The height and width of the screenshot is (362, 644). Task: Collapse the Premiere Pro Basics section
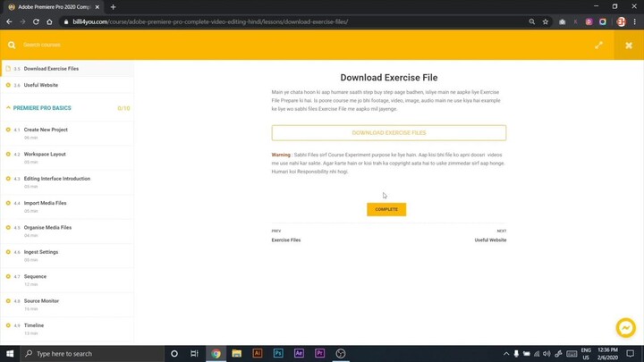[x=8, y=108]
